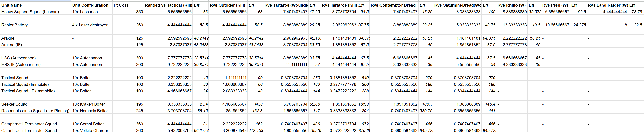This screenshot has height=132, width=644.
Task: Click 'Heavy Support Squad (Lascan)' cell
Action: [35, 12]
